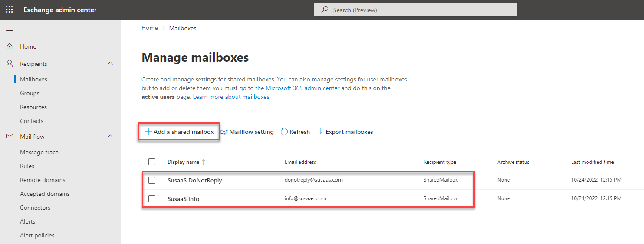Click the plus icon for adding mailbox

click(x=148, y=132)
